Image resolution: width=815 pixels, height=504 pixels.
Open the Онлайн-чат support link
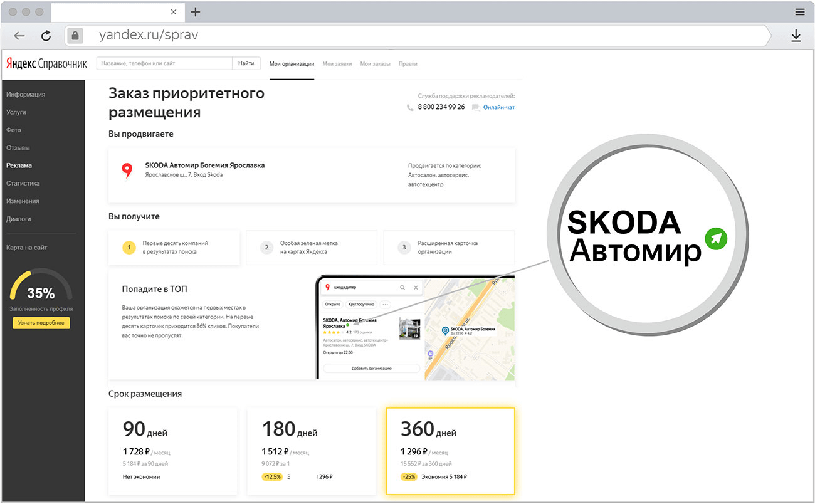pyautogui.click(x=498, y=107)
